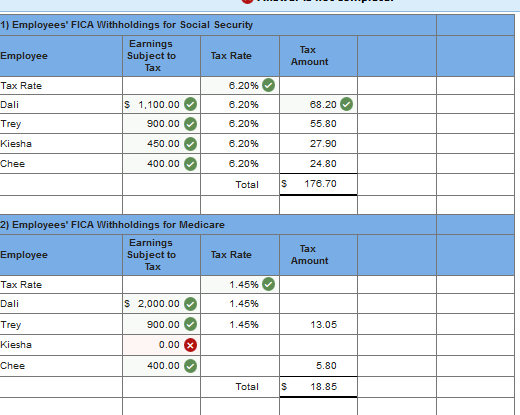Select Kiesha earnings 450.00 field
The width and height of the screenshot is (520, 415).
[161, 144]
